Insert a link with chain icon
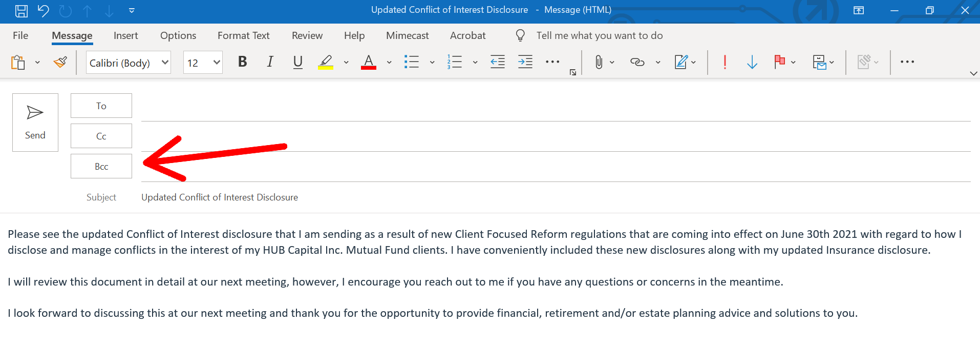Viewport: 980px width, 344px height. pyautogui.click(x=637, y=63)
